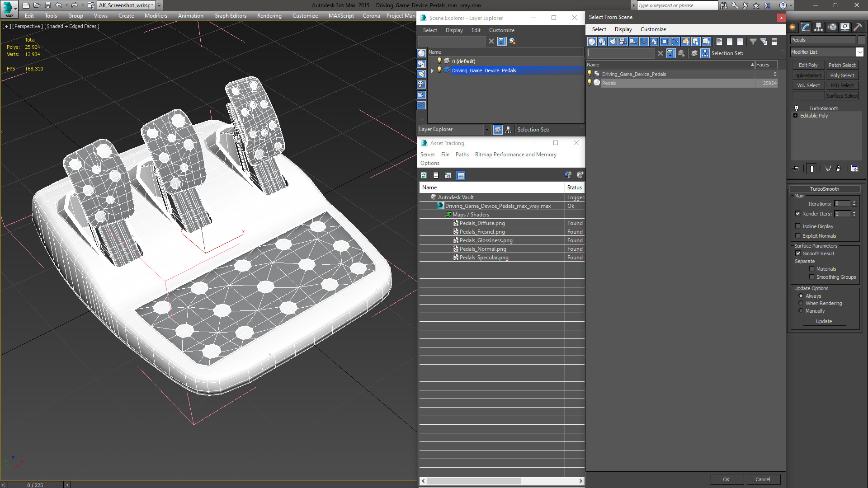Open the Modifier List dropdown
This screenshot has width=868, height=488.
click(859, 52)
